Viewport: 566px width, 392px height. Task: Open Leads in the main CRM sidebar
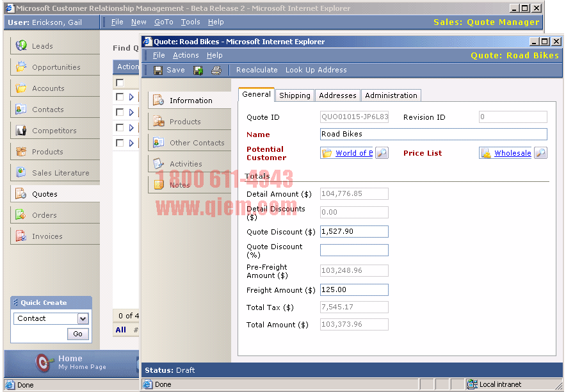55,46
